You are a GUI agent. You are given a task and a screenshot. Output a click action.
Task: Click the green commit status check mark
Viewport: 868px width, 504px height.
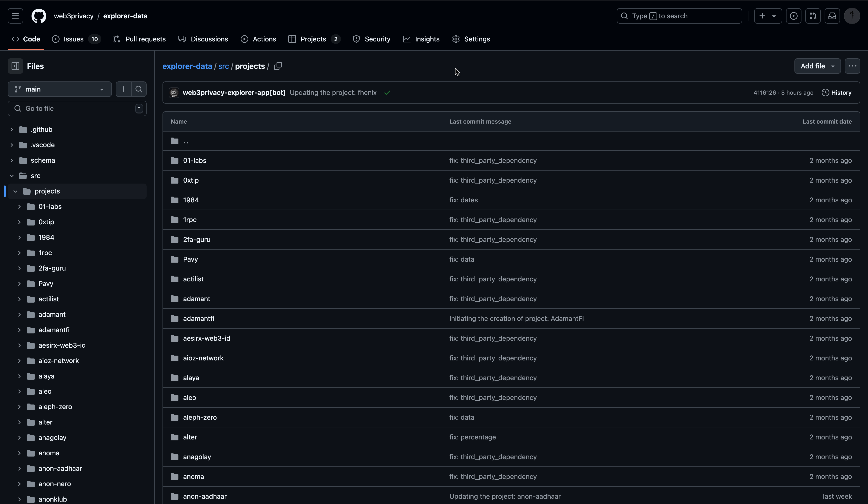click(x=387, y=93)
